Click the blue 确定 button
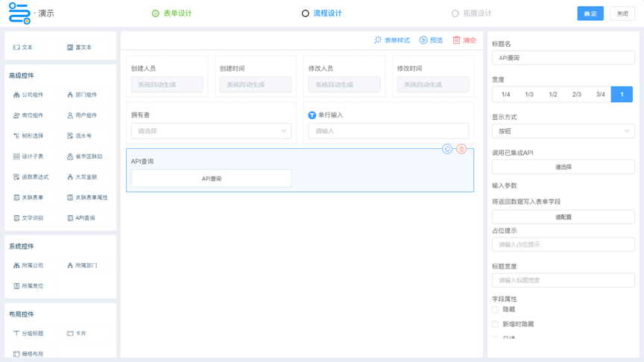644x362 pixels. [x=590, y=13]
